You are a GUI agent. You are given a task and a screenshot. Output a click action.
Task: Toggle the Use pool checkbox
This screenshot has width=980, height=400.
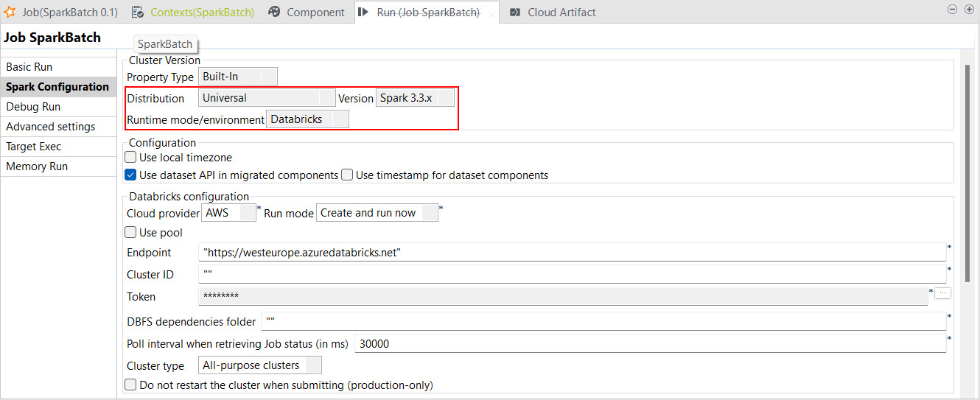131,233
